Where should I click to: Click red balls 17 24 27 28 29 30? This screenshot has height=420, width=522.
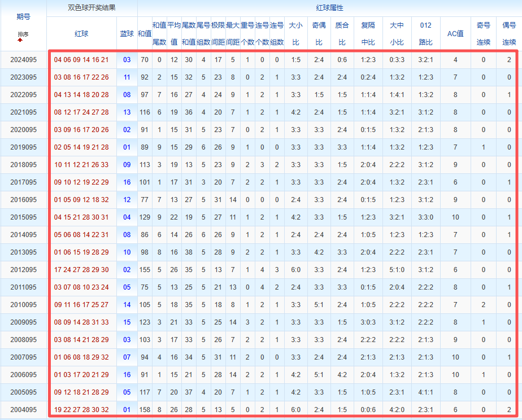[x=81, y=270]
